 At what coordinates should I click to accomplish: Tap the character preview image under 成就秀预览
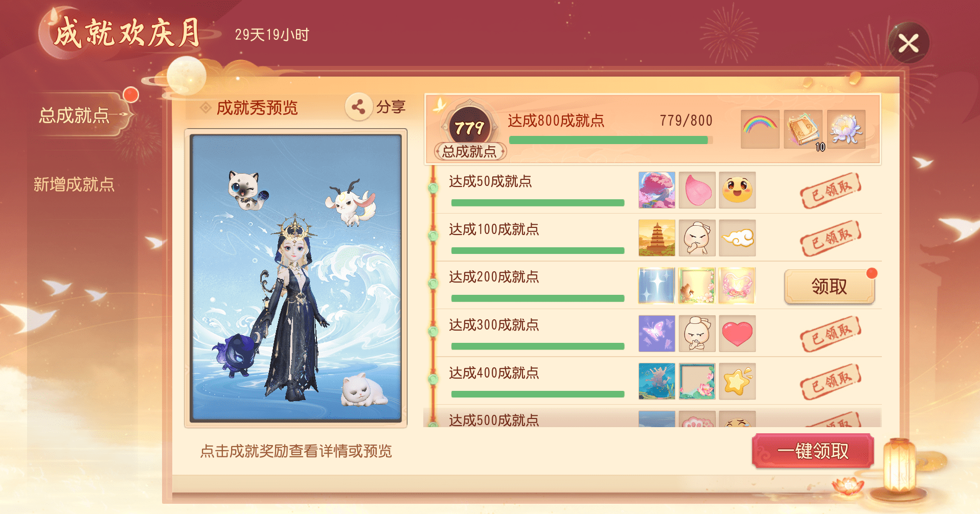coord(295,278)
